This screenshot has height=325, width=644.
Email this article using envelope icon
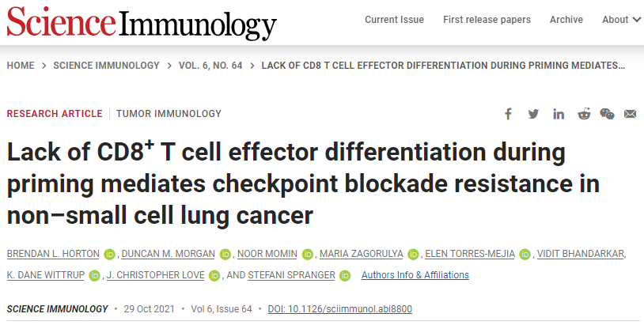tap(630, 114)
